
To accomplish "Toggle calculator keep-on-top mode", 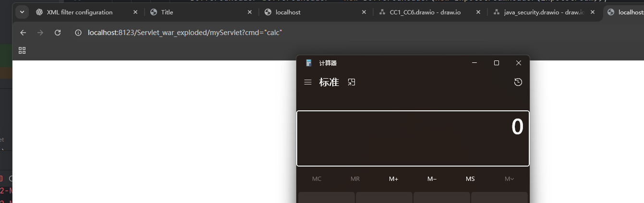I will coord(352,83).
